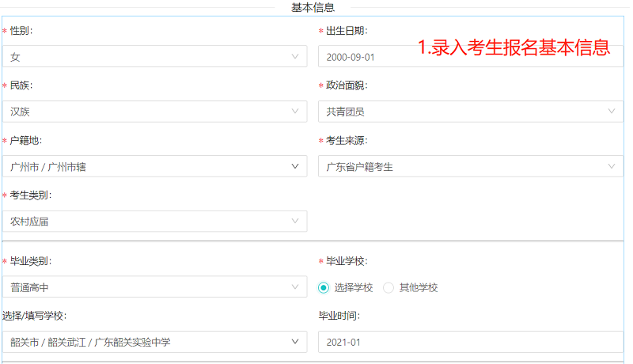Click the chevron arrow in 民族 field
633x364 pixels.
[x=295, y=111]
